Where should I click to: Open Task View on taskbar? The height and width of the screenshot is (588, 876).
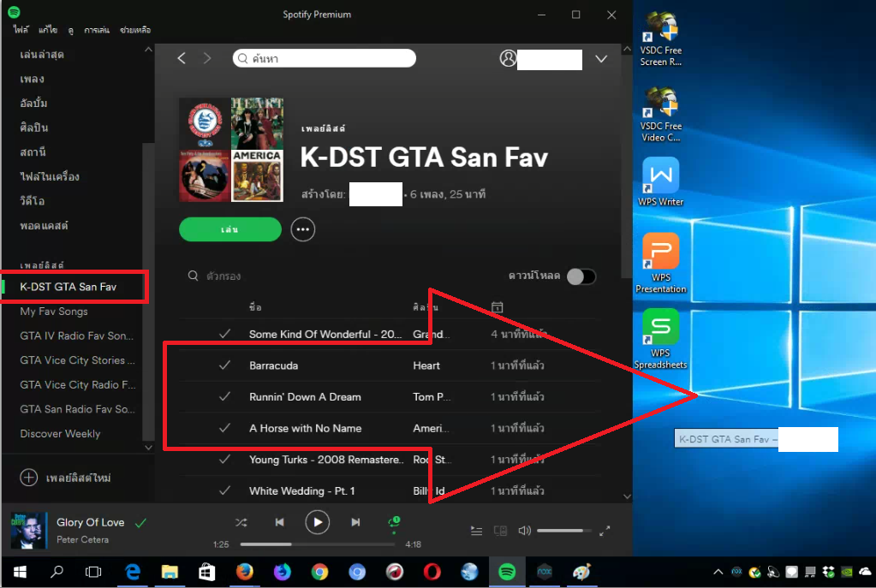tap(93, 572)
